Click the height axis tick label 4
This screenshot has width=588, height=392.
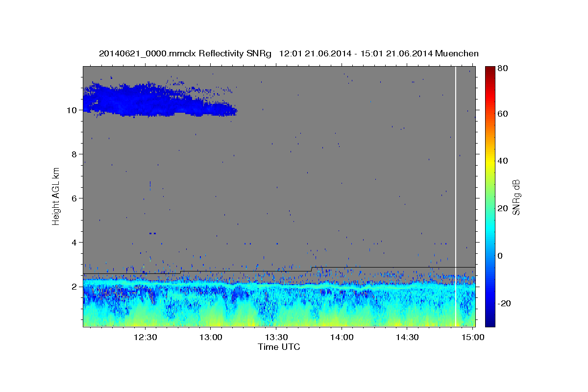(x=73, y=243)
